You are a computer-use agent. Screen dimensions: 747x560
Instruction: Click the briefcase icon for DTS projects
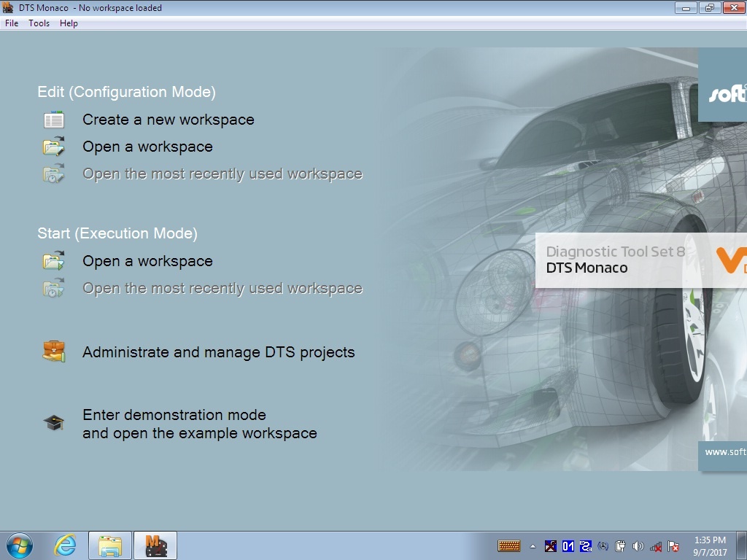(54, 352)
